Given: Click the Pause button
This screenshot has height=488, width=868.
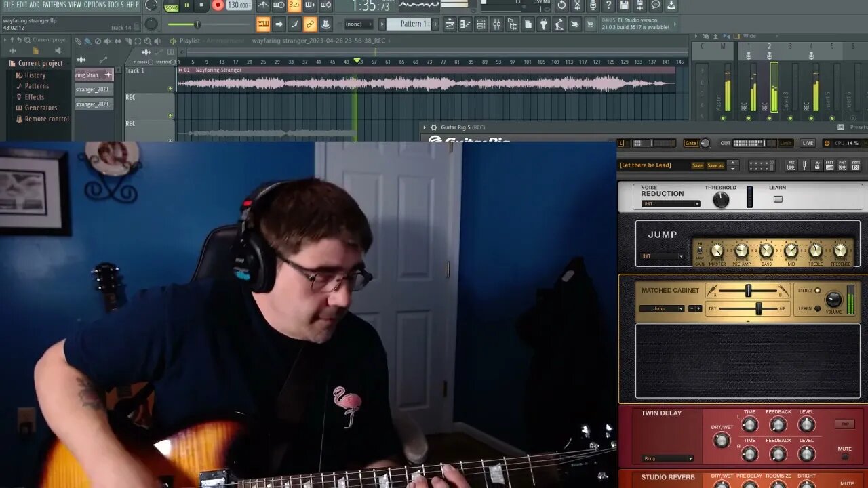Looking at the screenshot, I should [x=186, y=5].
